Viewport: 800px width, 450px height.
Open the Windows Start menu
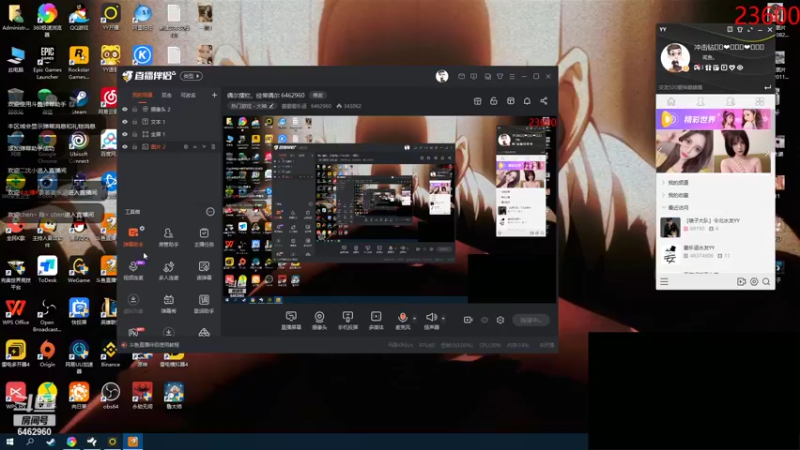click(x=10, y=442)
